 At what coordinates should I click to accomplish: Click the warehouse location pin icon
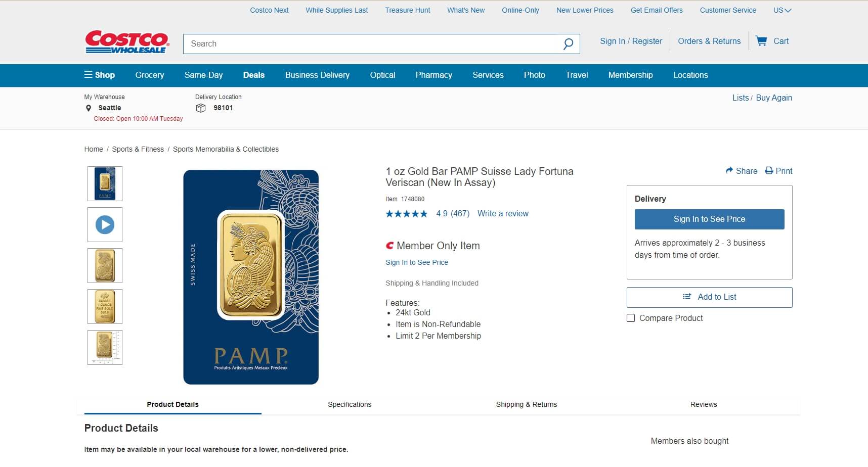point(89,108)
